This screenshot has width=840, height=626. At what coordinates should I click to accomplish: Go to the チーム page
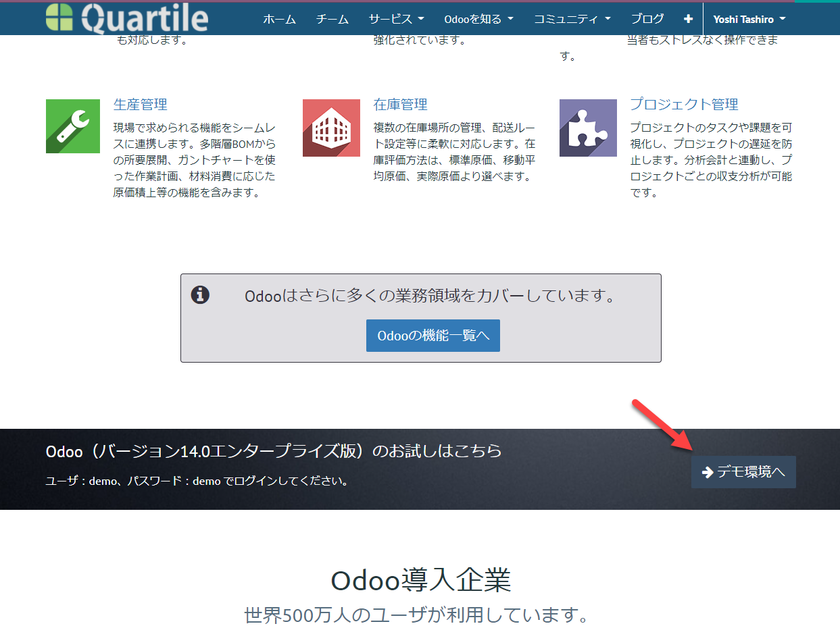(x=332, y=19)
